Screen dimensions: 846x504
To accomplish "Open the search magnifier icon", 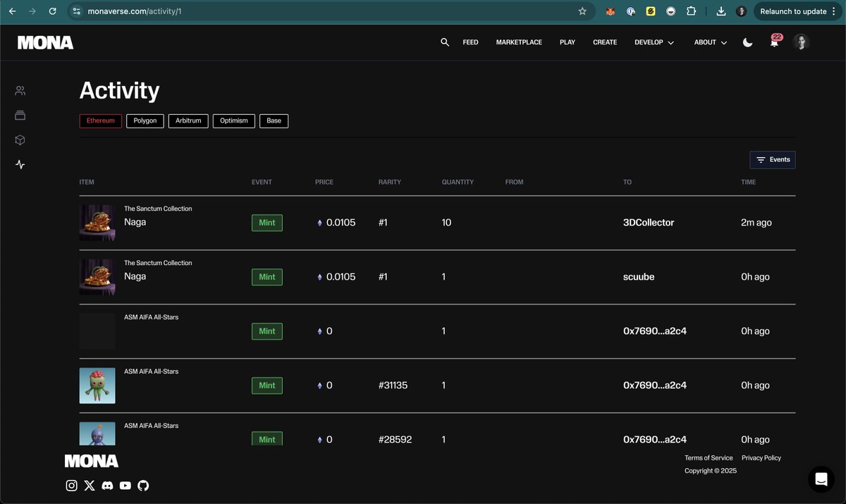I will pos(445,42).
